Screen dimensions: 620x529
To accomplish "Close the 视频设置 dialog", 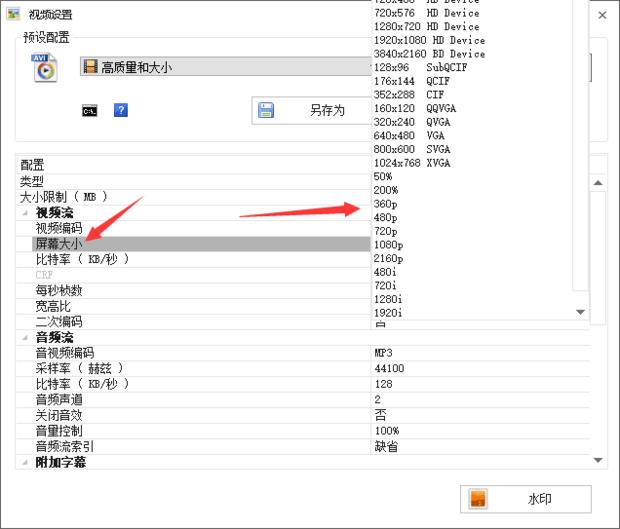I will click(602, 16).
